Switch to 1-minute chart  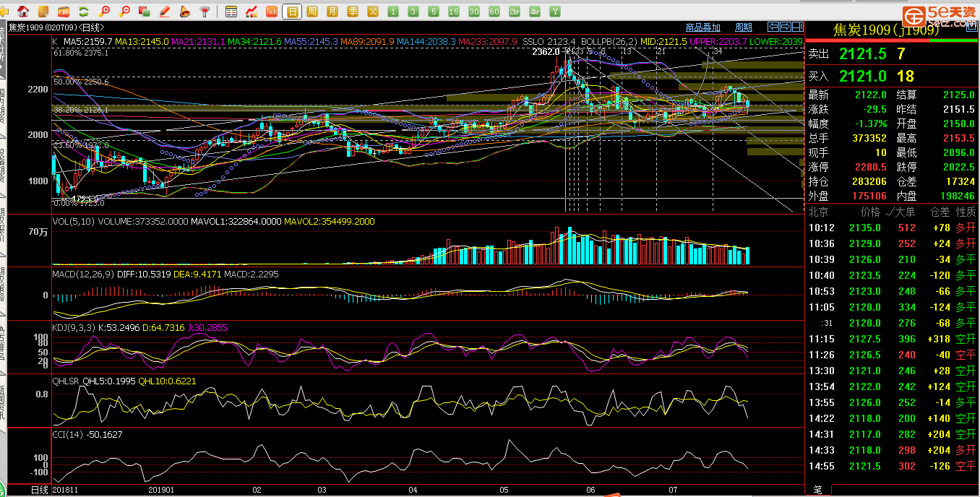point(393,12)
